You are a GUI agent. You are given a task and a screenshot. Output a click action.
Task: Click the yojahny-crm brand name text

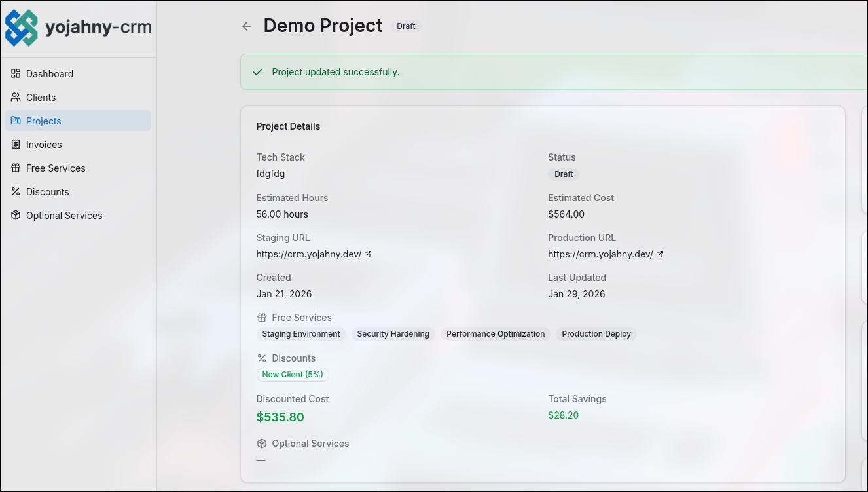click(x=98, y=28)
